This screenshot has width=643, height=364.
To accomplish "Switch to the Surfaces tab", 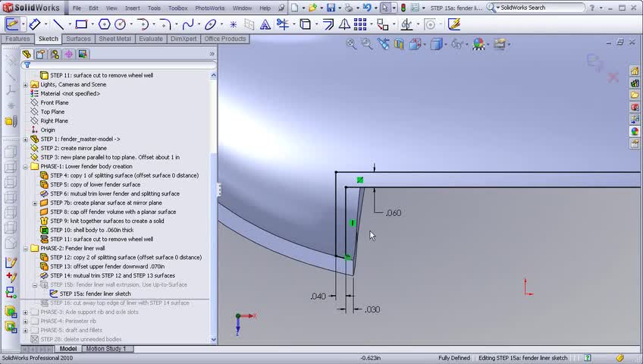I will click(78, 39).
